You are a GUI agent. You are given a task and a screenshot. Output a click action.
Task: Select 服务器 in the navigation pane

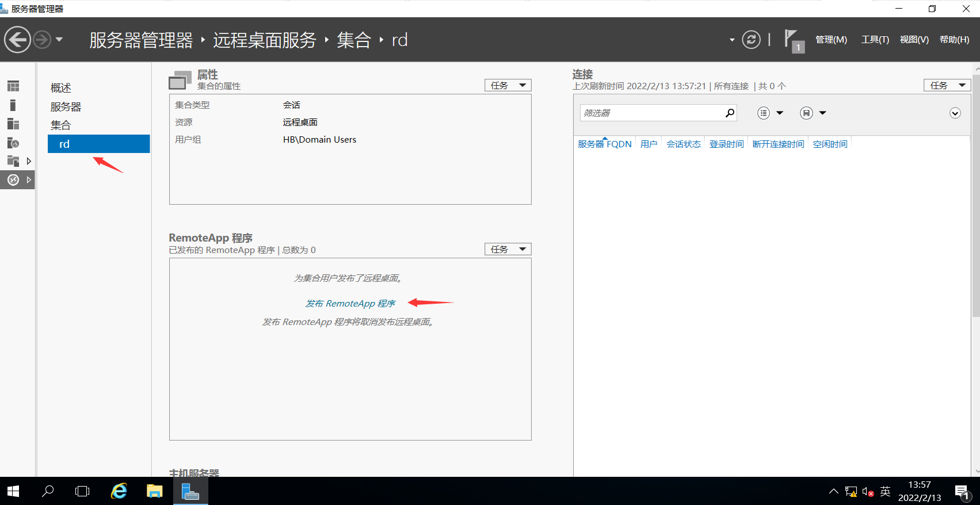(x=66, y=107)
